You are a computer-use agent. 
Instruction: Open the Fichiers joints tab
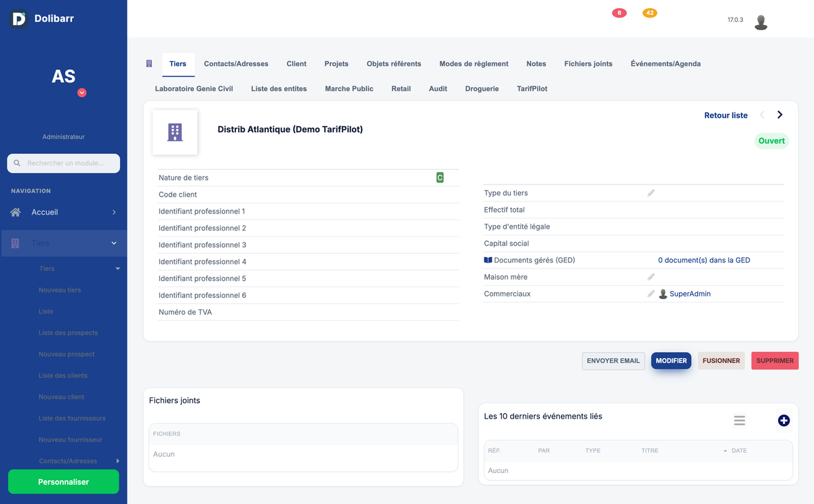pyautogui.click(x=588, y=64)
